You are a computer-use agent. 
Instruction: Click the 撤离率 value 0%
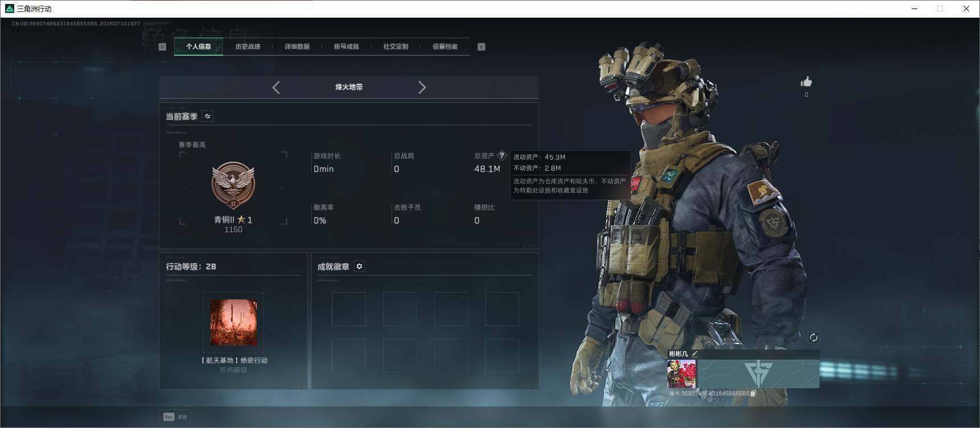pos(320,221)
